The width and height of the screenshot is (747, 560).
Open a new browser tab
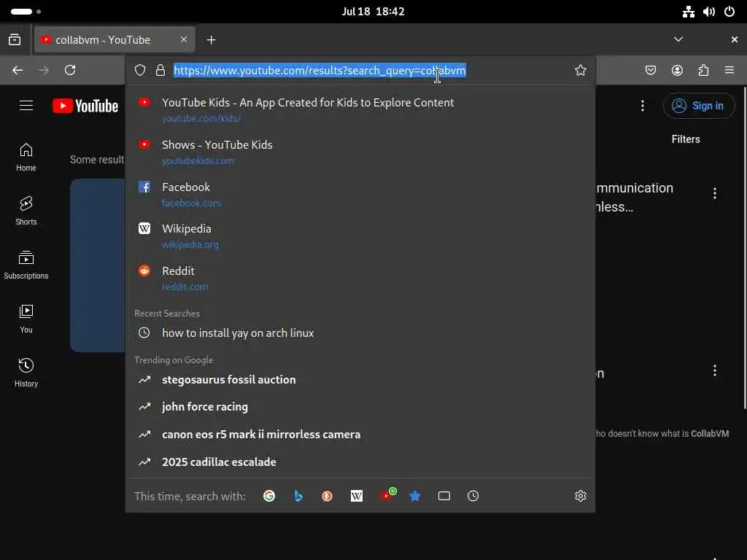tap(211, 40)
